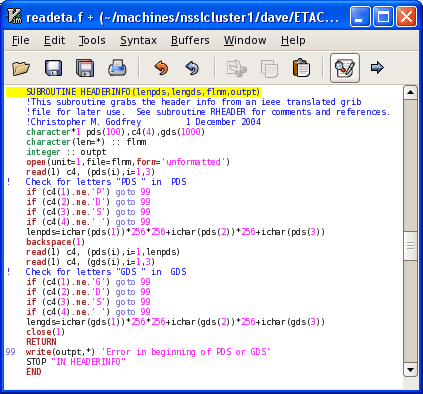This screenshot has height=394, width=423.
Task: Maximize the readeta.f window
Action: (x=383, y=17)
